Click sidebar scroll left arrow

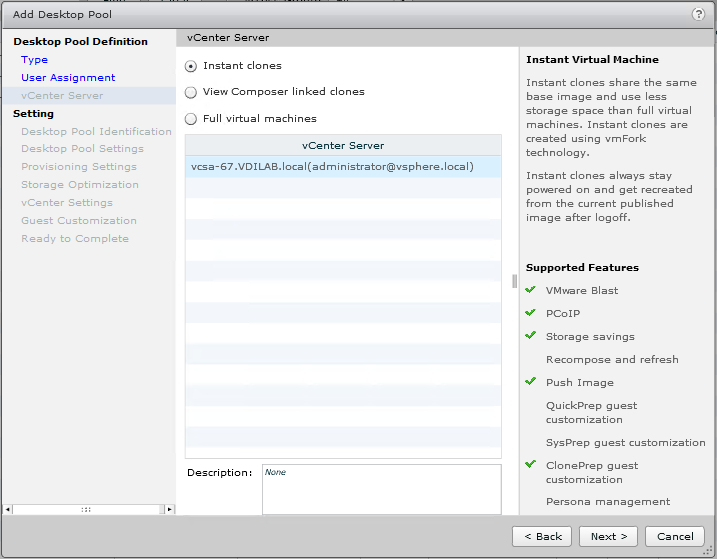pos(7,509)
